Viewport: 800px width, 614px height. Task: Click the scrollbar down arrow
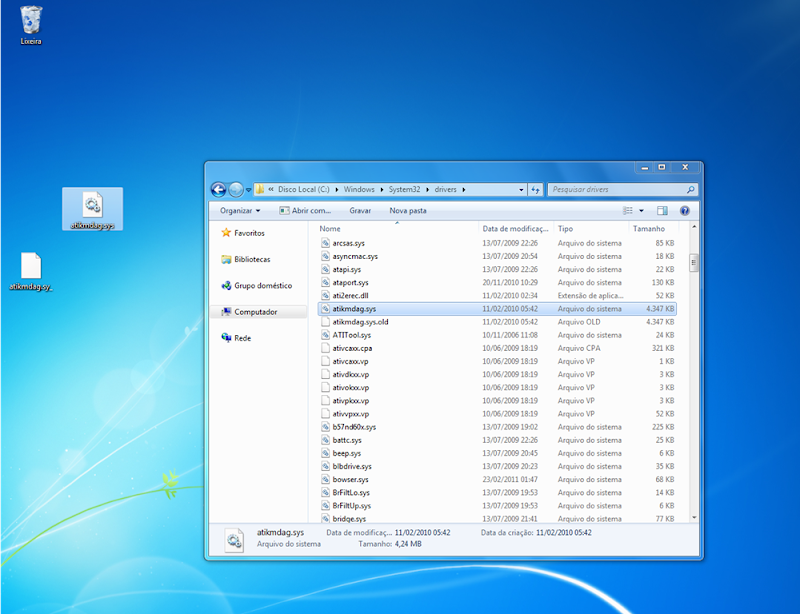pyautogui.click(x=693, y=518)
